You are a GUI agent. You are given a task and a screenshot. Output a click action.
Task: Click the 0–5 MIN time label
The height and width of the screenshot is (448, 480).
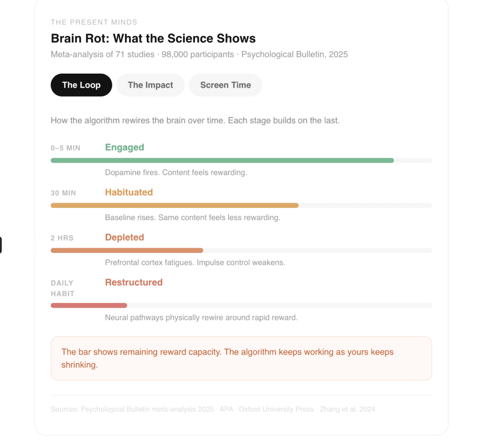[x=66, y=148]
